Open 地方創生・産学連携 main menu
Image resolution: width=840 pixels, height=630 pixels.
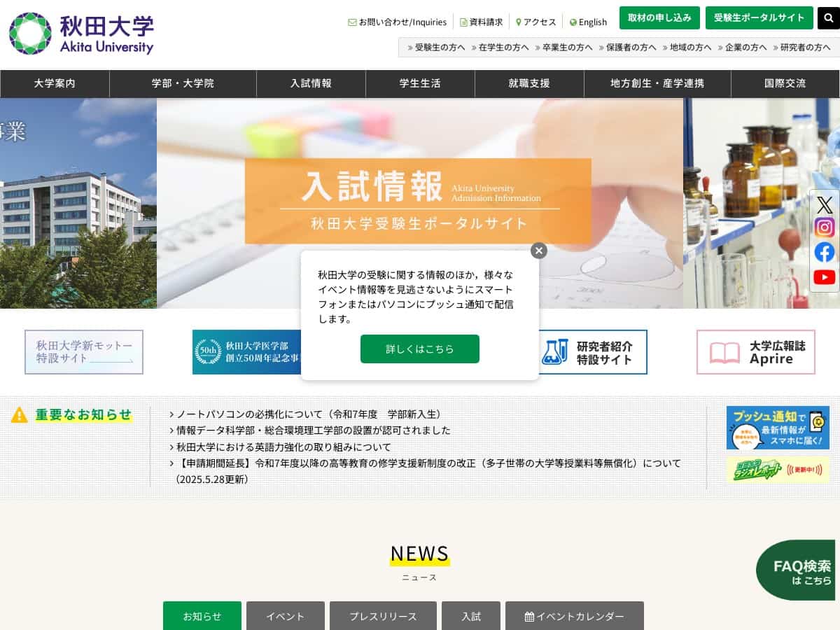(657, 83)
